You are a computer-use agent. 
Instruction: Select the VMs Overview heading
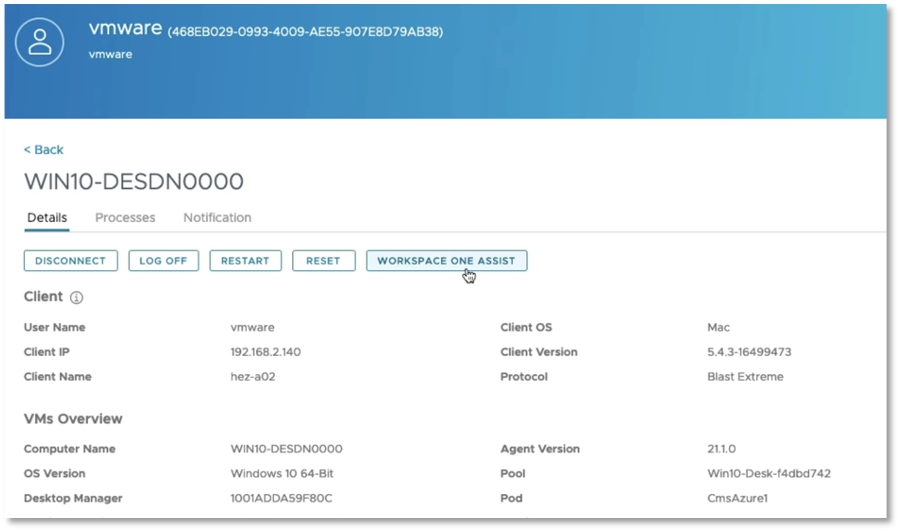73,419
